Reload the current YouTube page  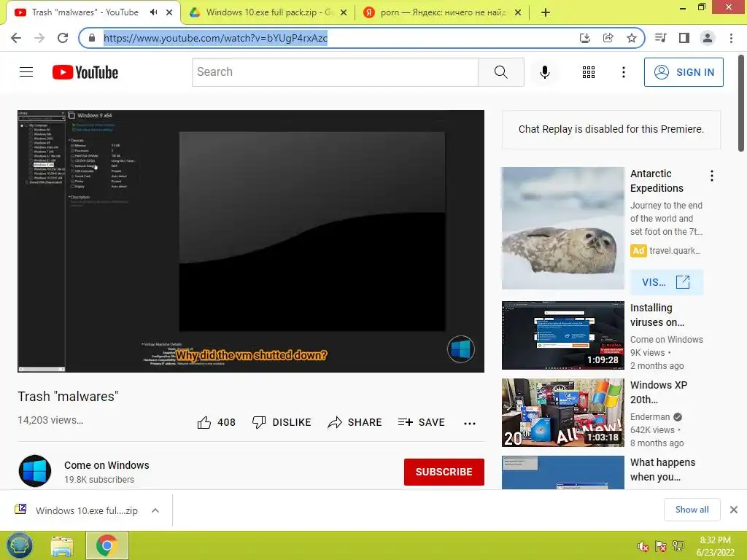tap(63, 38)
